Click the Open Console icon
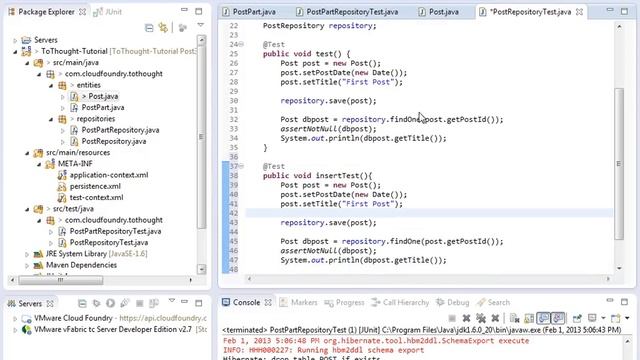 (615, 318)
